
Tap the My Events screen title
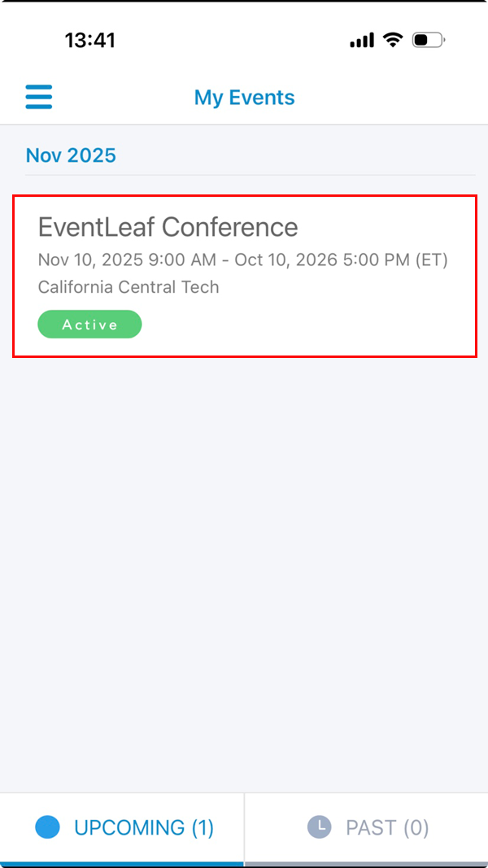[x=244, y=97]
